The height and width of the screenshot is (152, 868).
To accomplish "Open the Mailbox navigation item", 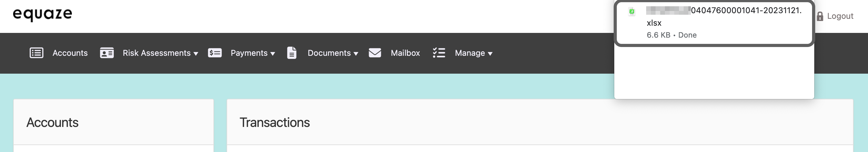I will tap(405, 53).
